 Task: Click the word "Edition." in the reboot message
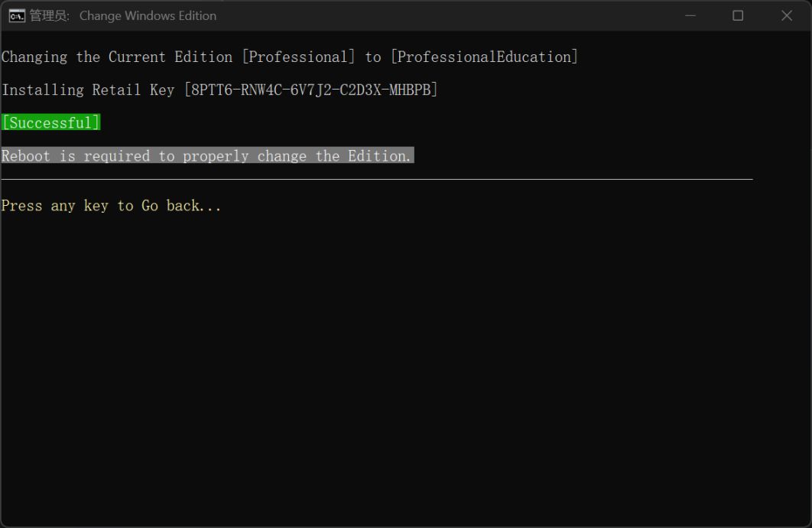tap(380, 156)
